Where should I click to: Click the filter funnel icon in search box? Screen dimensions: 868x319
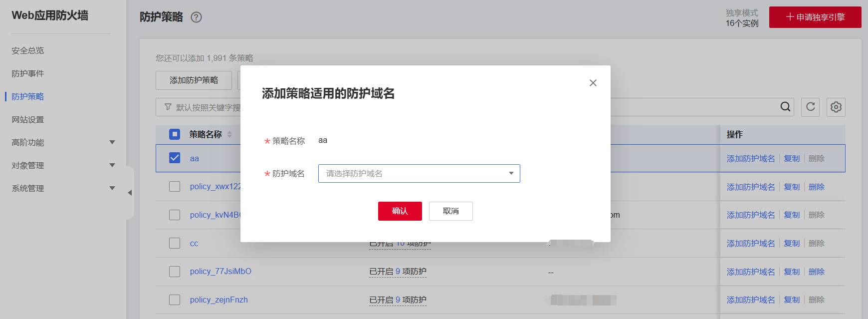tap(168, 107)
